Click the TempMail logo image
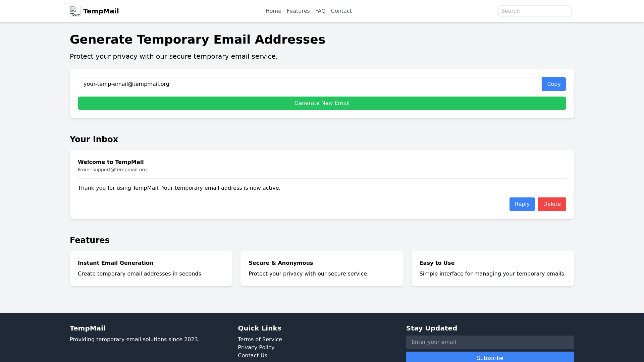Viewport: 644px width, 362px height. point(75,11)
